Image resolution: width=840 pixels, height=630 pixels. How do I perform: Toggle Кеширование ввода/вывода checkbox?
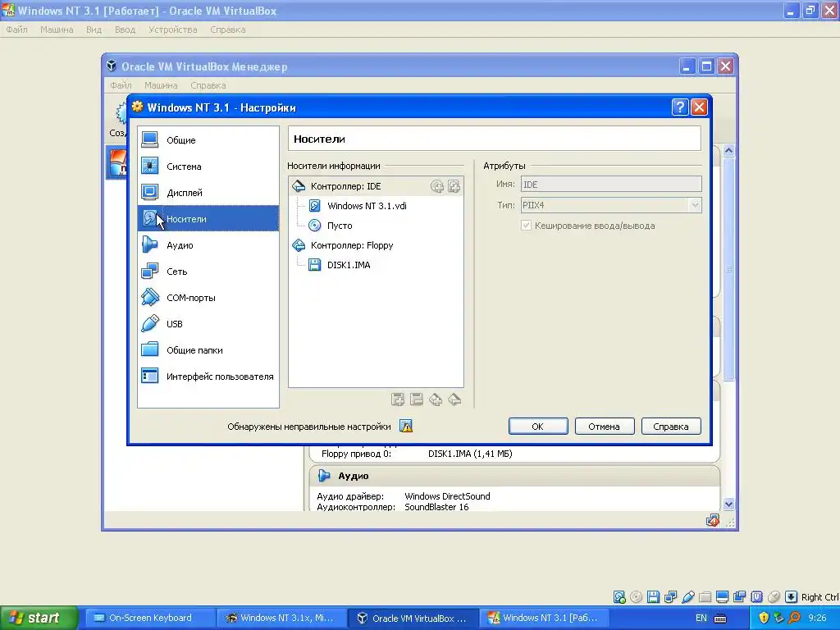[526, 226]
